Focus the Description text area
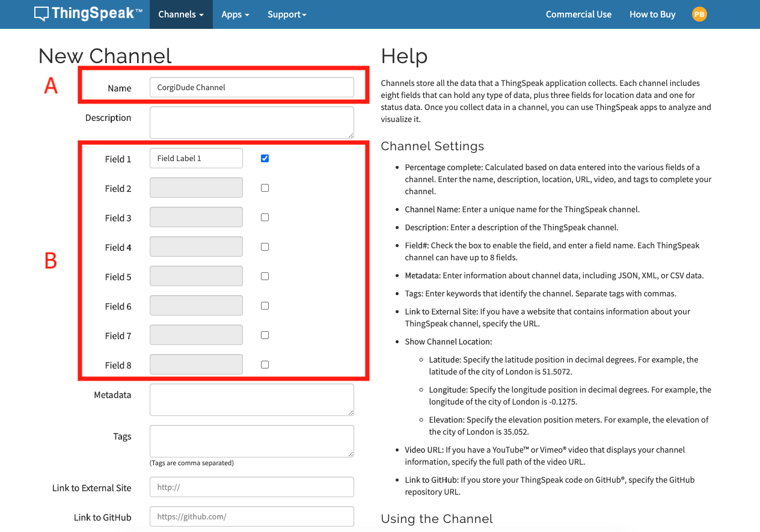Image resolution: width=760 pixels, height=532 pixels. pos(251,123)
